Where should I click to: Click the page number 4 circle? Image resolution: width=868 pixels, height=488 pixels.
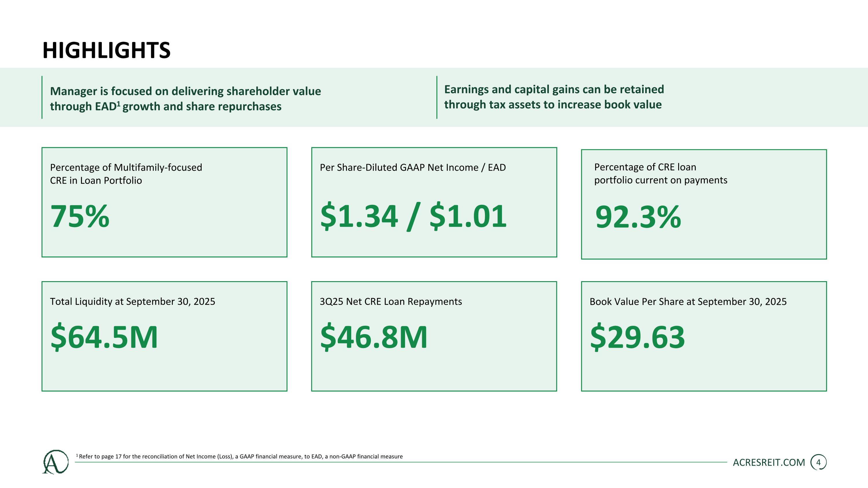point(818,463)
